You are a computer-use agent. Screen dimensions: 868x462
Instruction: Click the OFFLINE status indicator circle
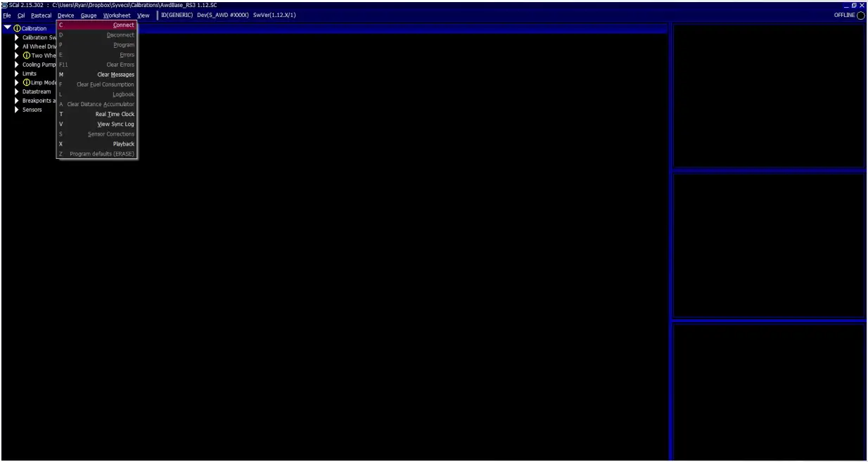[x=861, y=15]
